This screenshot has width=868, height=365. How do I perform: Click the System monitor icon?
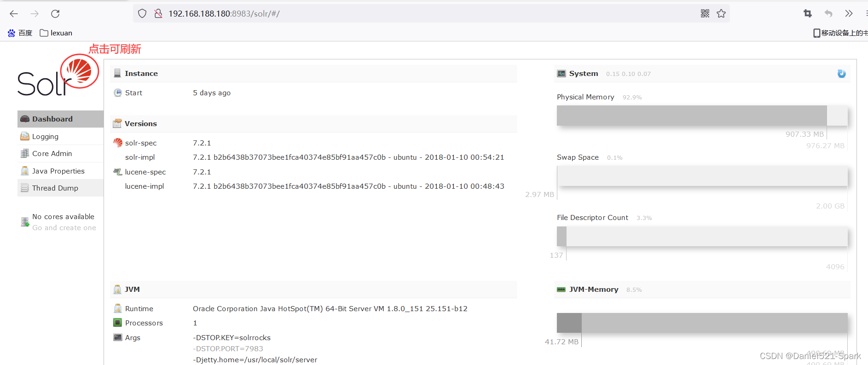coord(561,73)
